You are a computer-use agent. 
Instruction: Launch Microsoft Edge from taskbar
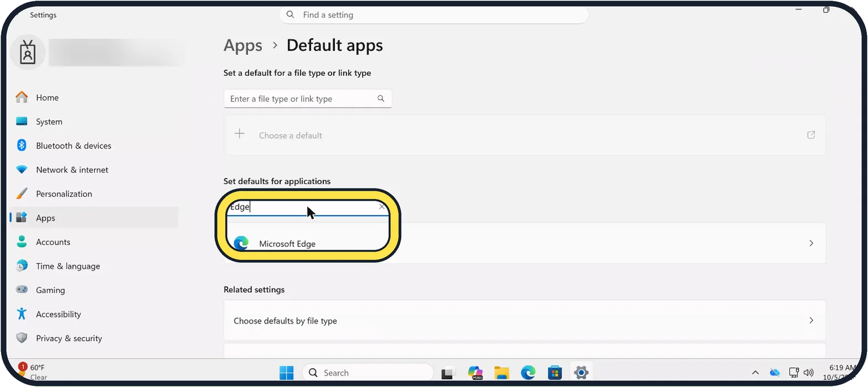pyautogui.click(x=528, y=373)
